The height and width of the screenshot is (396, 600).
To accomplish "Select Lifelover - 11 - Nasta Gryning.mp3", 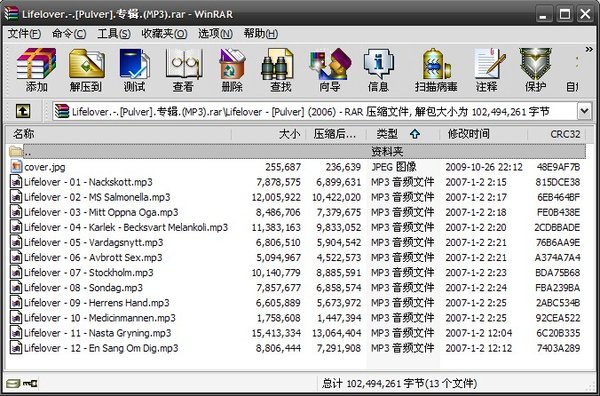I will point(297,333).
